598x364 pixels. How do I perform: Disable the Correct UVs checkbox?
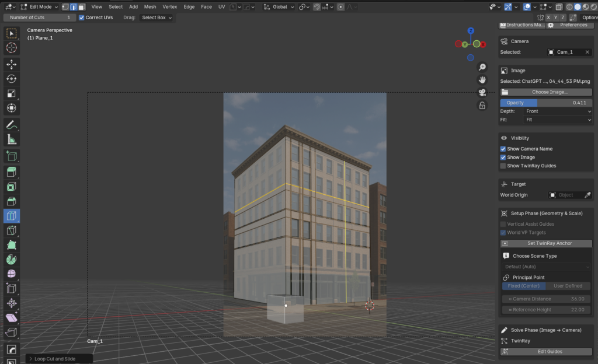pyautogui.click(x=82, y=17)
